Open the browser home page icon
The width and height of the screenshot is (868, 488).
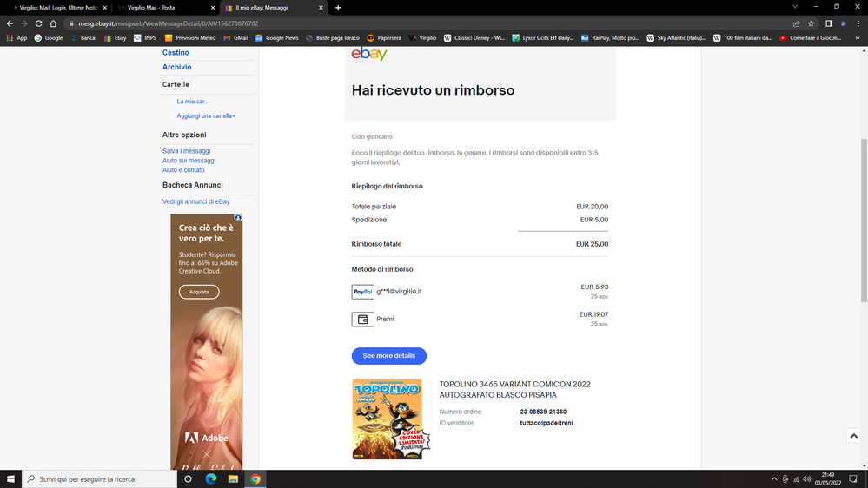point(53,23)
